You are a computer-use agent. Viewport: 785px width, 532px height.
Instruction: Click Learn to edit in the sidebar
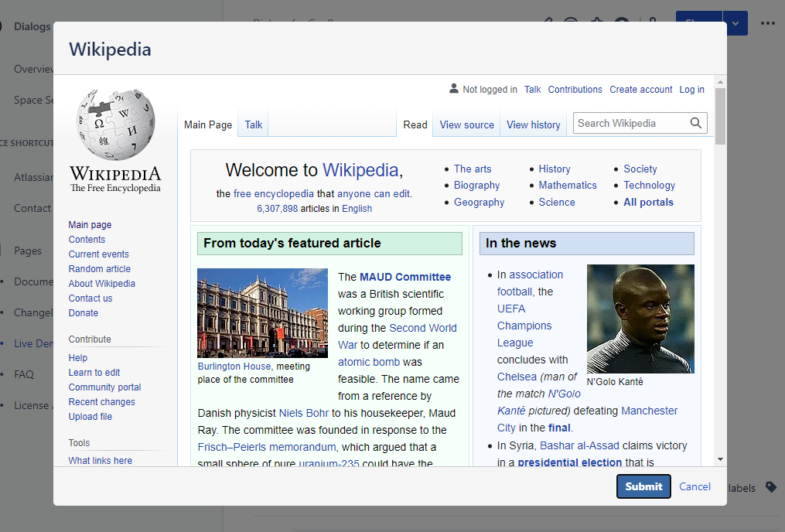coord(94,373)
